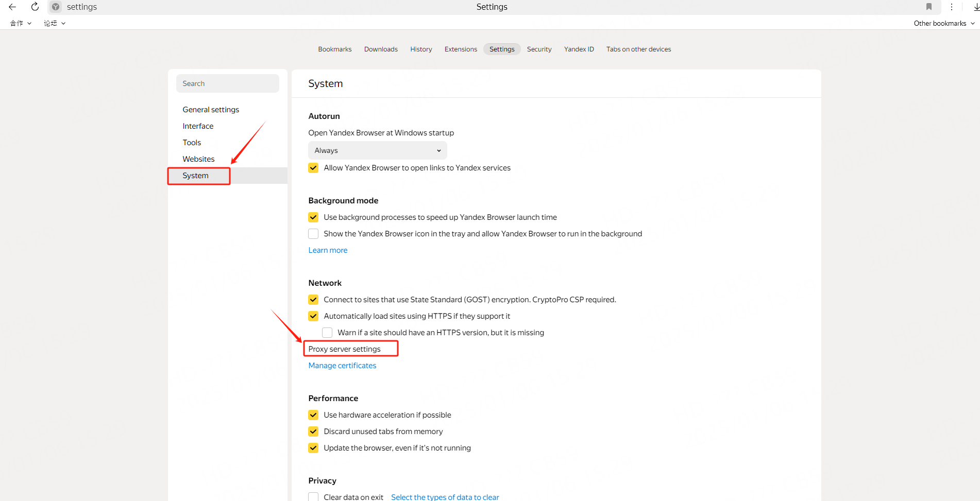Uncheck Allow Yandex Browser to open links
The width and height of the screenshot is (980, 501).
pyautogui.click(x=313, y=168)
